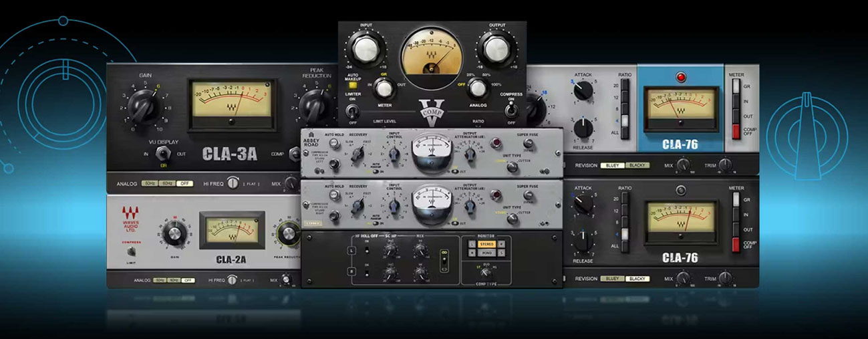Image resolution: width=868 pixels, height=339 pixels.
Task: Click the upper Abbey Road Input Control knob
Action: click(394, 155)
